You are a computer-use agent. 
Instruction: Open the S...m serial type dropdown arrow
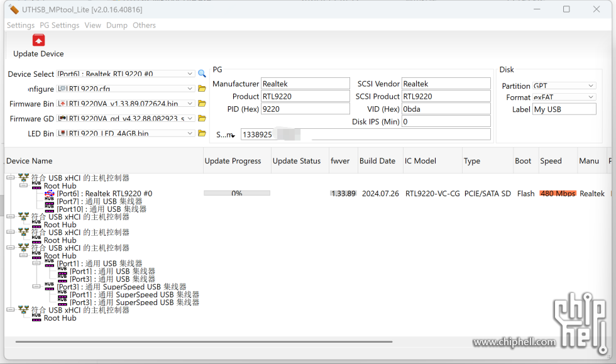coord(233,136)
